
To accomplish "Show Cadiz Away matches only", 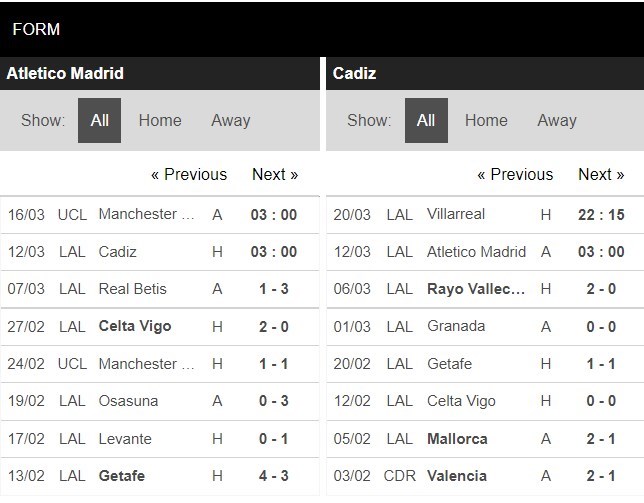I will (x=557, y=120).
